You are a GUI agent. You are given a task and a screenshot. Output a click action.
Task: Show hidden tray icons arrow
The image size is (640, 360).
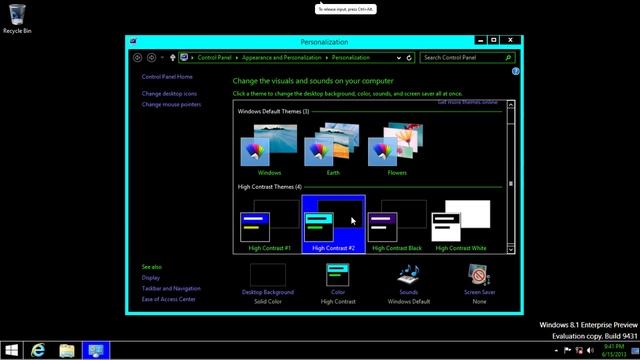coord(556,351)
